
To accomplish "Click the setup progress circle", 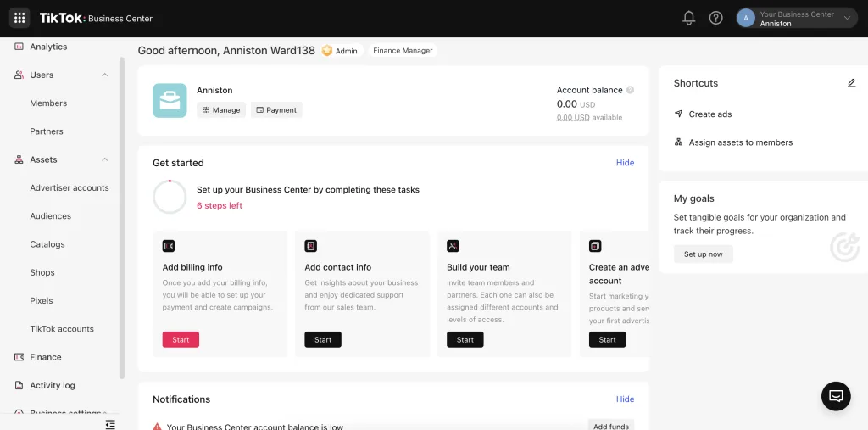I will pos(170,197).
